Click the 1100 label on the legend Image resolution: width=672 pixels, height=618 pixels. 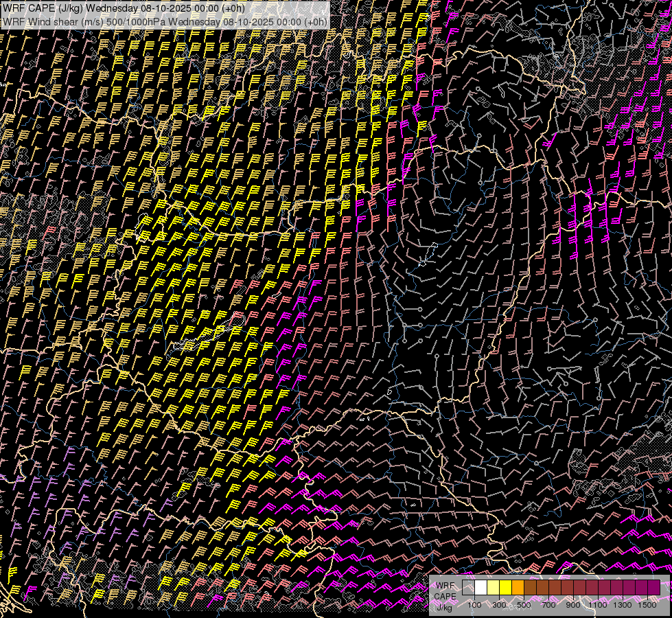pos(598,605)
